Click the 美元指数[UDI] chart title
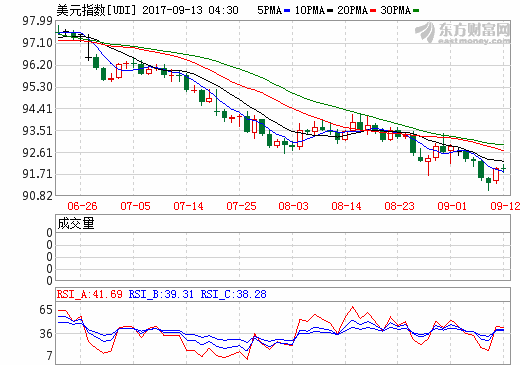This screenshot has width=520, height=365. (97, 10)
